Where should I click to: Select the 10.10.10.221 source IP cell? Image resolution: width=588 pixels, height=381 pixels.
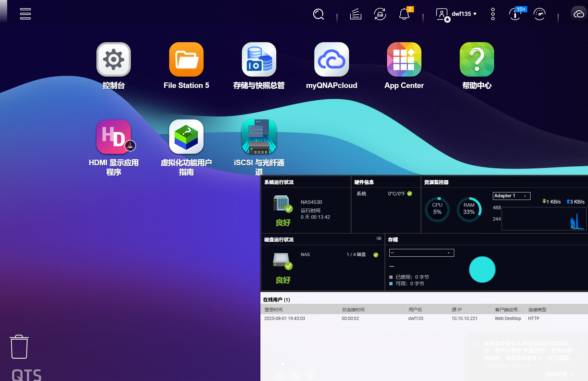point(464,318)
